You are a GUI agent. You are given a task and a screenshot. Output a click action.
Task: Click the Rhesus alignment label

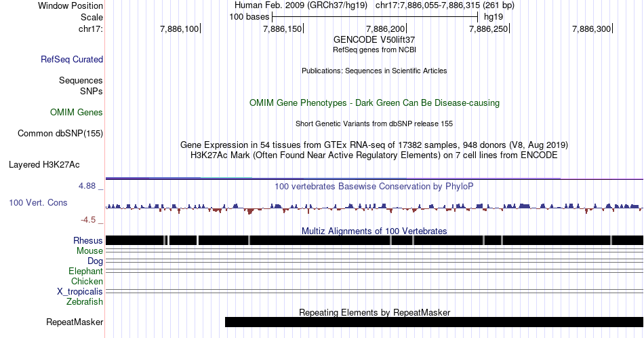(x=88, y=240)
